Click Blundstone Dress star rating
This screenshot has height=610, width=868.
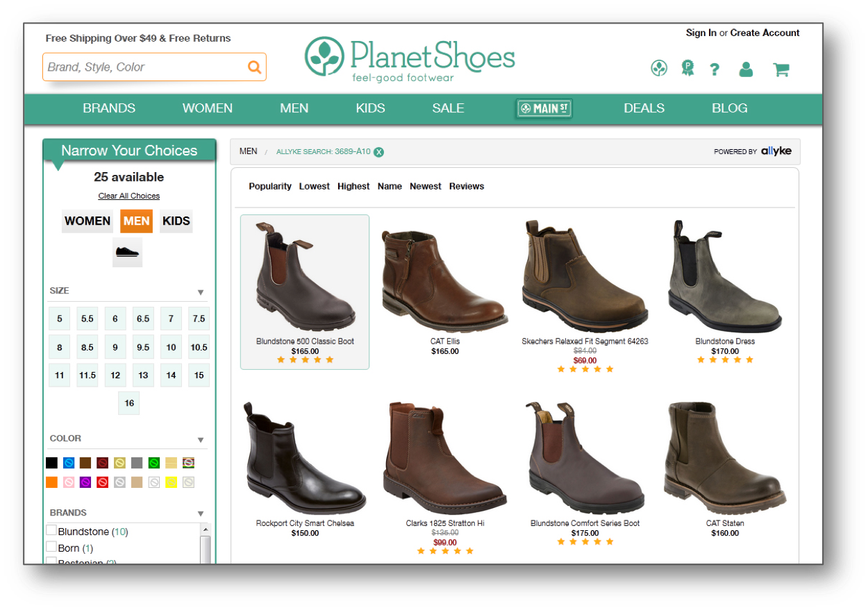click(725, 359)
